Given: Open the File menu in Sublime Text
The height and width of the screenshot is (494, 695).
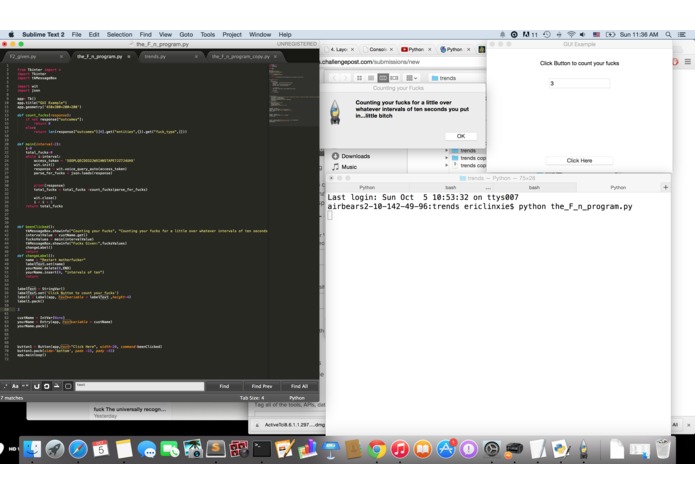Looking at the screenshot, I should 77,35.
